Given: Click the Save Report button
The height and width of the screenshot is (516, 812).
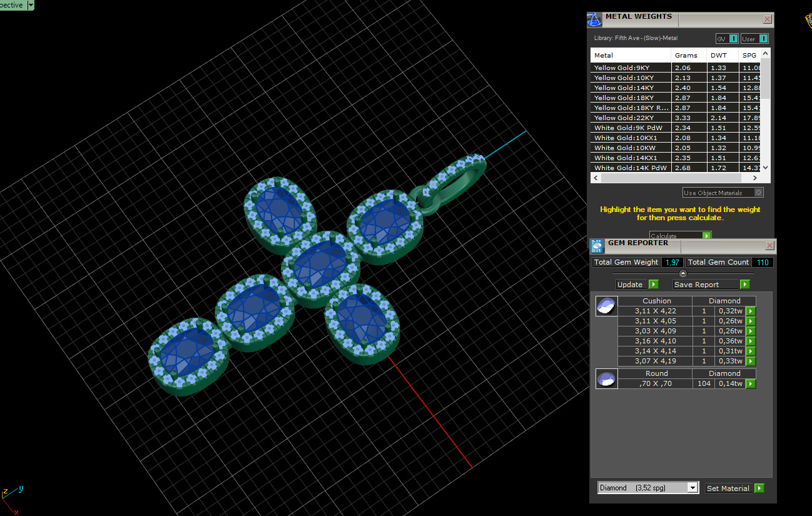Looking at the screenshot, I should coord(706,284).
